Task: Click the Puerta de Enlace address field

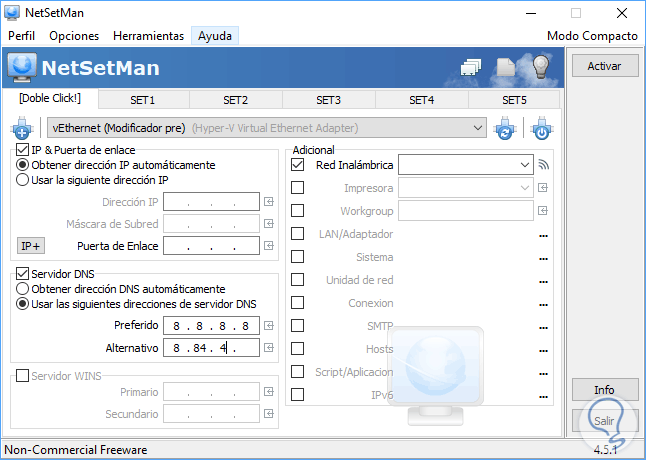Action: [x=211, y=246]
